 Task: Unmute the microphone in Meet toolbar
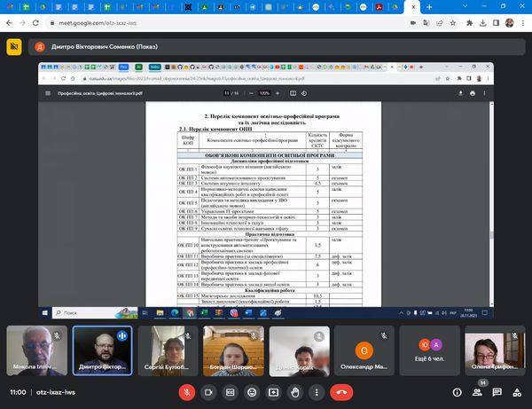coord(187,391)
